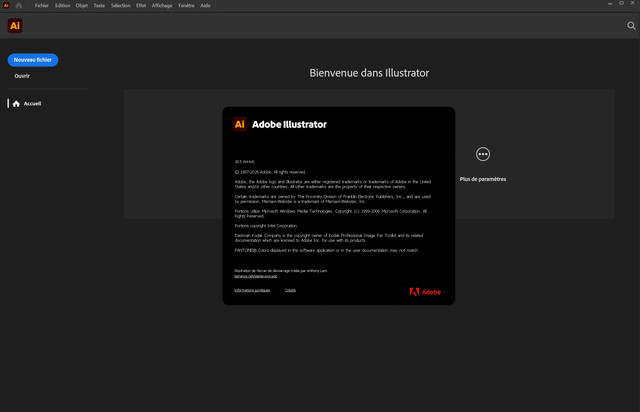The height and width of the screenshot is (412, 640).
Task: Open the Fenêtre menu
Action: tap(186, 5)
